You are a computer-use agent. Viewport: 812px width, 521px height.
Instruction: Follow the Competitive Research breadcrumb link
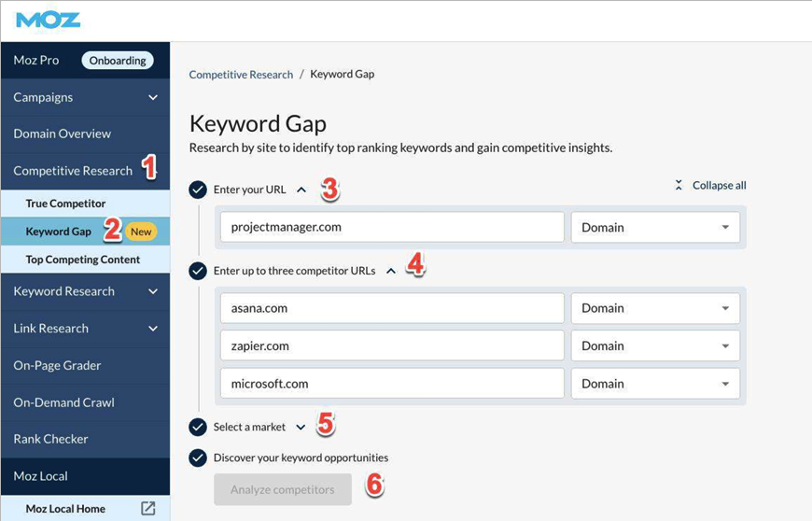241,74
